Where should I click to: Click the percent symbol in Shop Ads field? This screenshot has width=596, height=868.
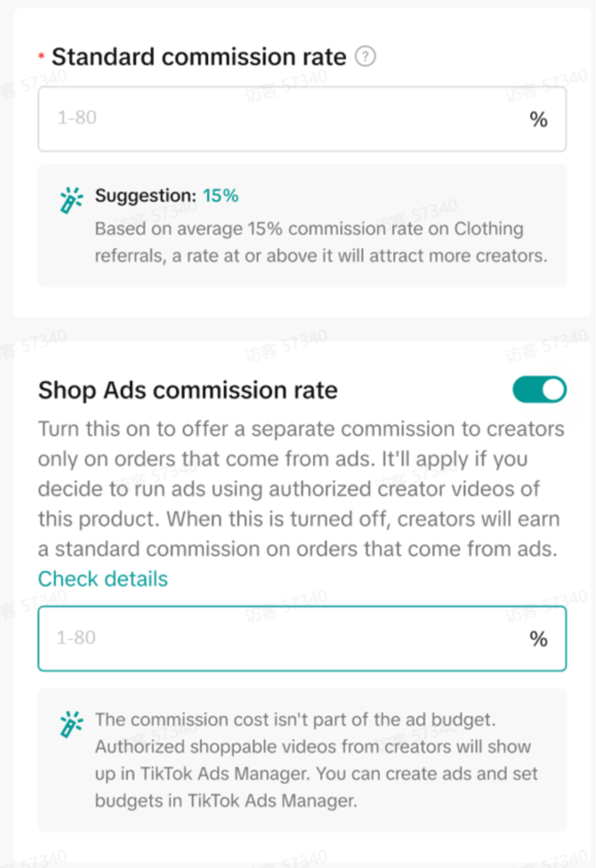pos(538,639)
